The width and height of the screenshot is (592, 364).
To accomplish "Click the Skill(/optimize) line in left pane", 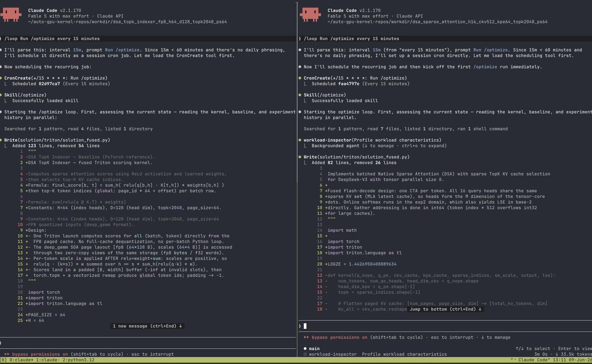I will coord(25,95).
